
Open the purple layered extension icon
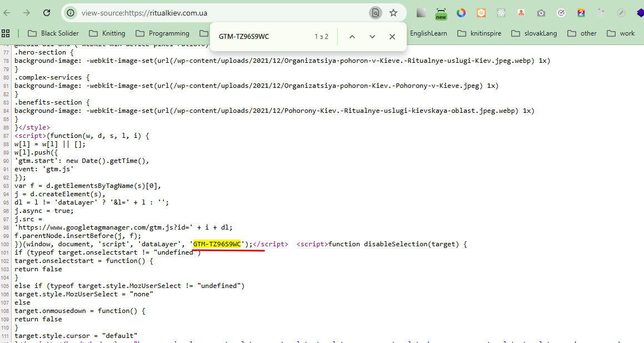pos(640,13)
